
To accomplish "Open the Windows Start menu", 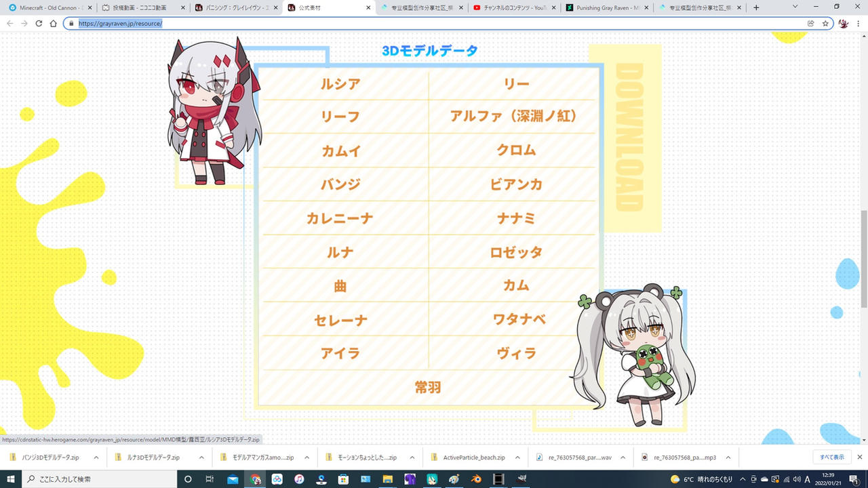I will pyautogui.click(x=11, y=479).
